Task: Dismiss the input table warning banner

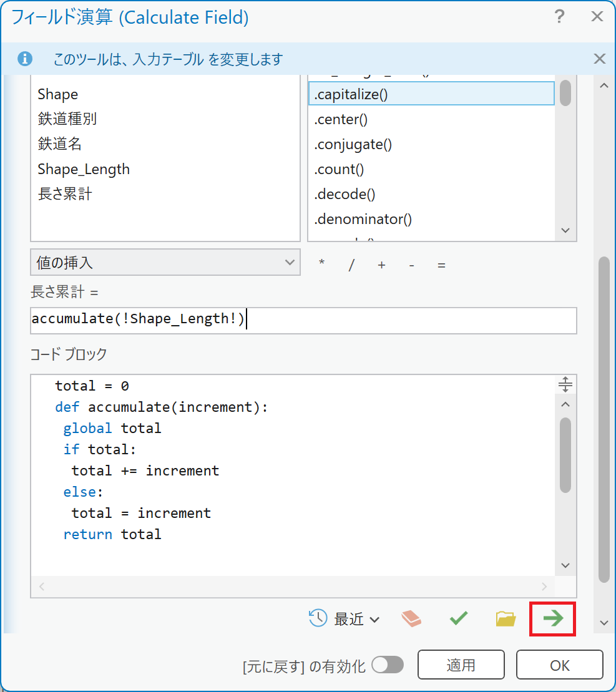Action: click(x=599, y=59)
